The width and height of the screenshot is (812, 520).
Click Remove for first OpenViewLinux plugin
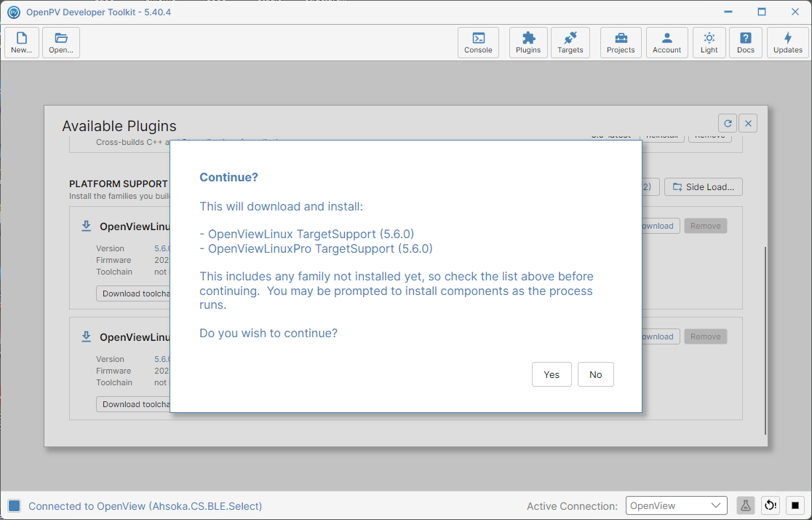tap(705, 226)
